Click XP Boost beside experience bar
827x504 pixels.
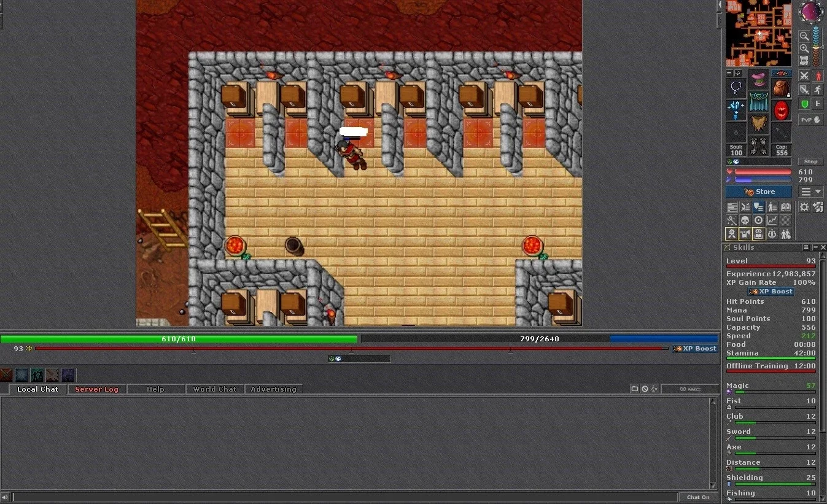pos(695,349)
